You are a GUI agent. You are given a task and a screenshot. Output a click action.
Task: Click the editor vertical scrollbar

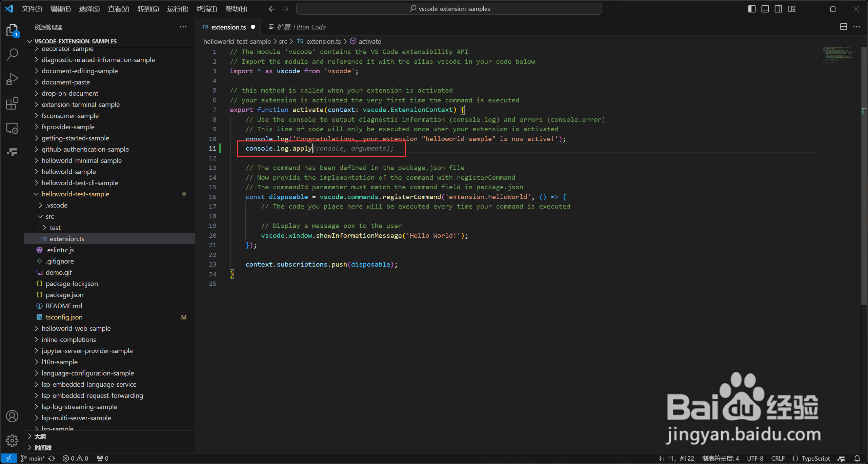[864, 176]
